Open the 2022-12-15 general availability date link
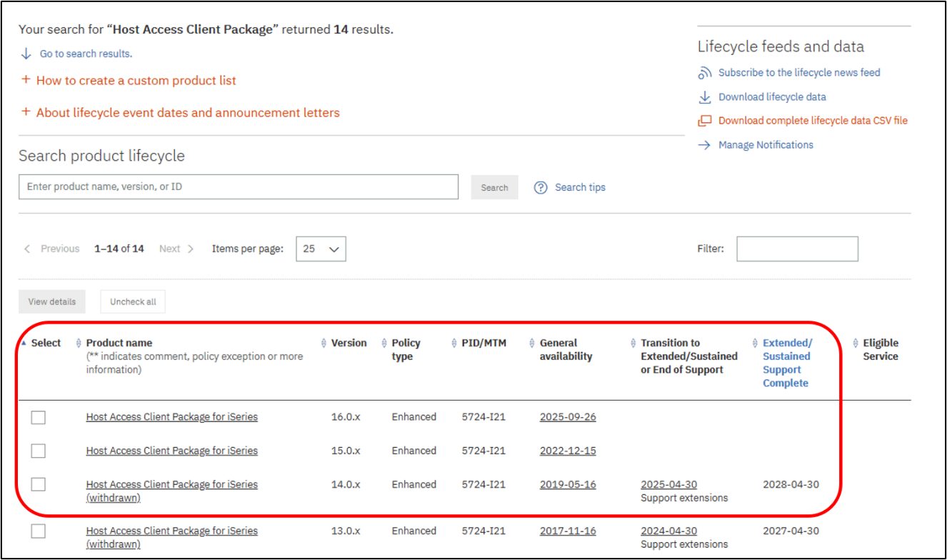This screenshot has width=947, height=560. pos(568,451)
